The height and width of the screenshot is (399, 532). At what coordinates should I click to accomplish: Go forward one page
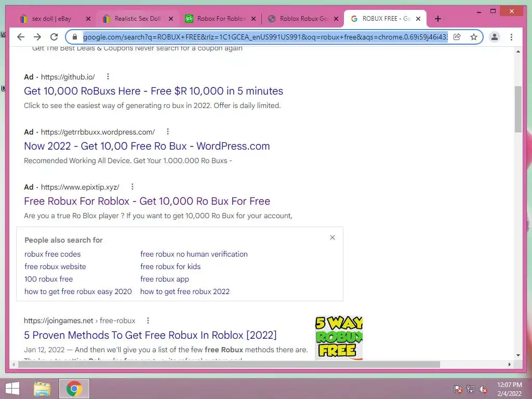point(37,37)
